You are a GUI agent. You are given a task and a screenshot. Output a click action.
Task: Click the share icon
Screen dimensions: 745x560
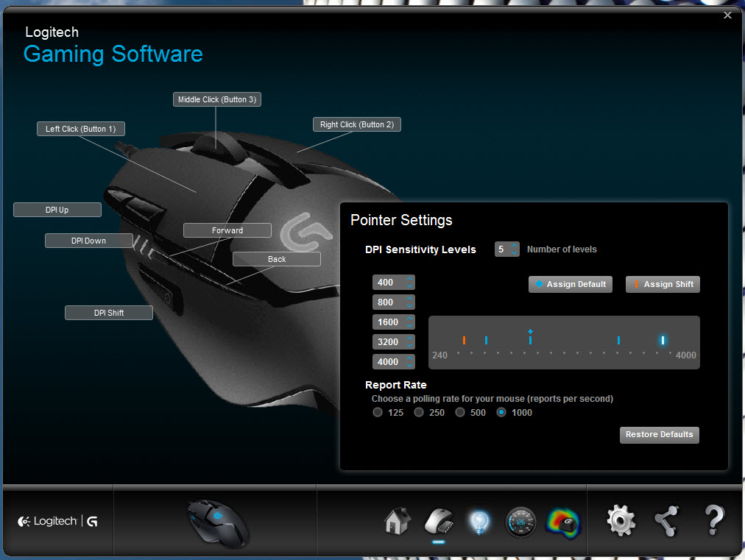point(666,521)
